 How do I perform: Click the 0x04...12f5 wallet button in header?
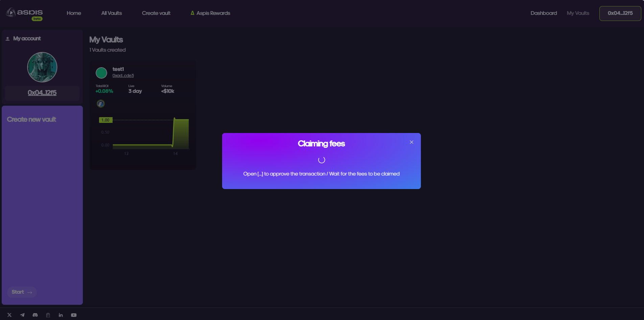pyautogui.click(x=620, y=13)
